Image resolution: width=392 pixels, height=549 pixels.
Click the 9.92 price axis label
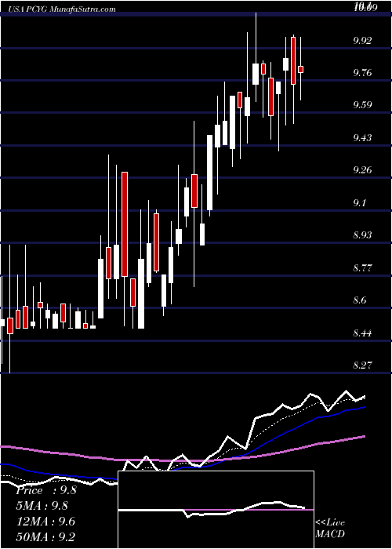362,40
